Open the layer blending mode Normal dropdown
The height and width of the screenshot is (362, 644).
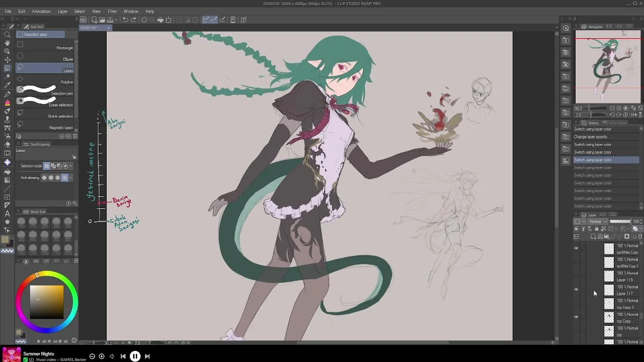[x=598, y=222]
